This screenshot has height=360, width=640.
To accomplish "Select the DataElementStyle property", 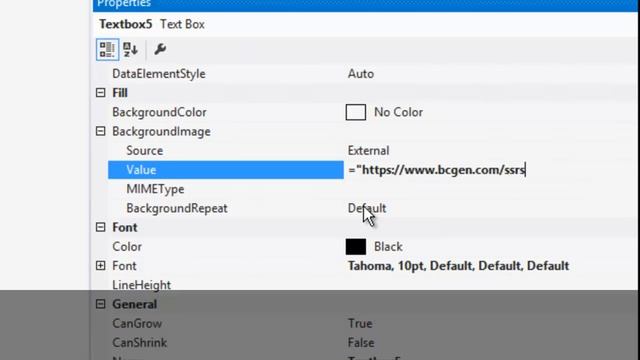I will (159, 74).
